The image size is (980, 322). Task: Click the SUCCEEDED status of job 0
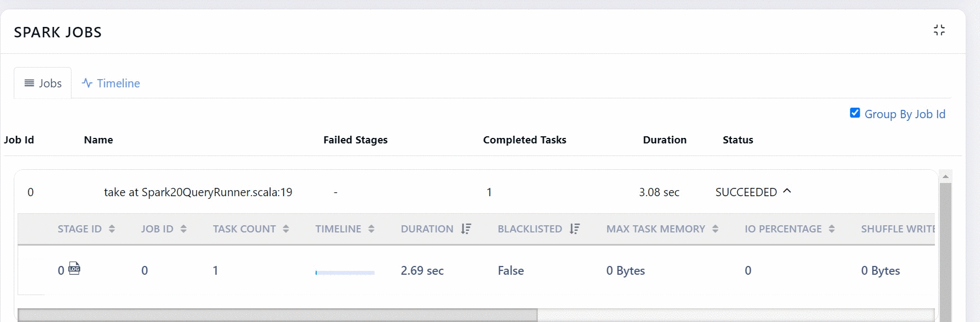click(746, 192)
